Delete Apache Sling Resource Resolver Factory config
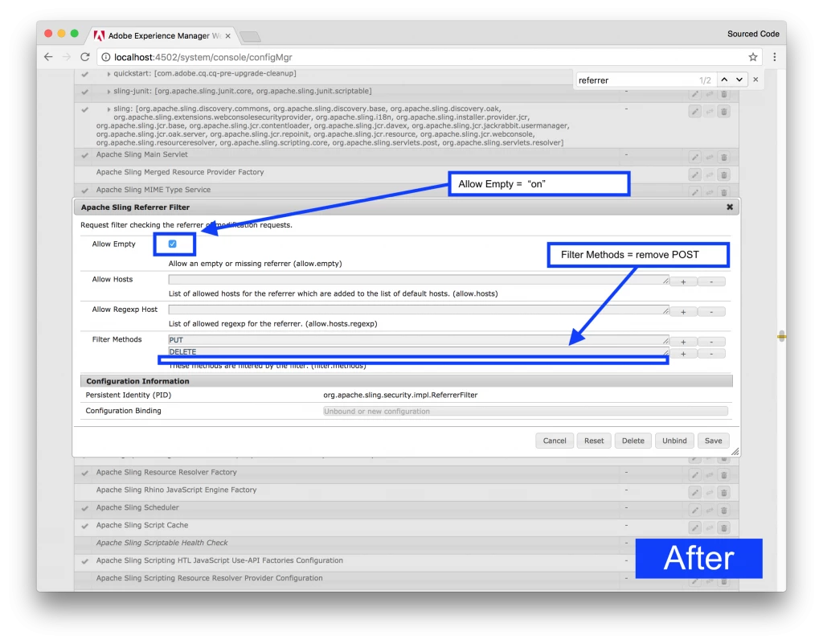Screen dimensions: 823x644 (x=724, y=475)
